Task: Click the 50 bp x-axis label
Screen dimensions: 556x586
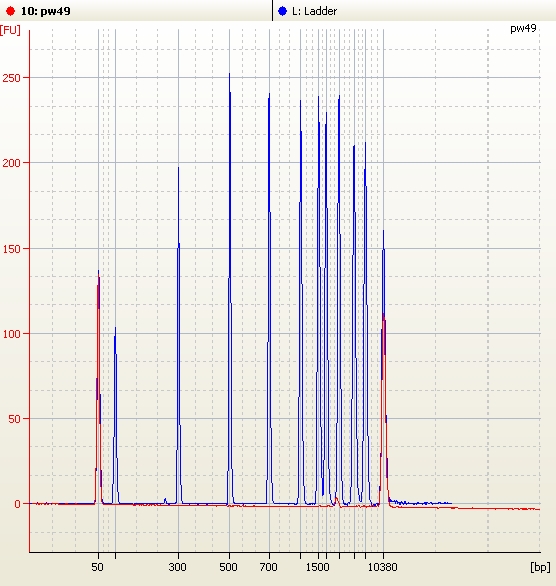Action: point(97,567)
